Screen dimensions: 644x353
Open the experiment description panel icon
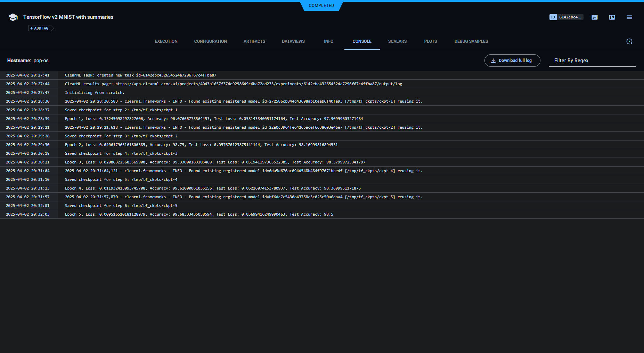(x=594, y=17)
